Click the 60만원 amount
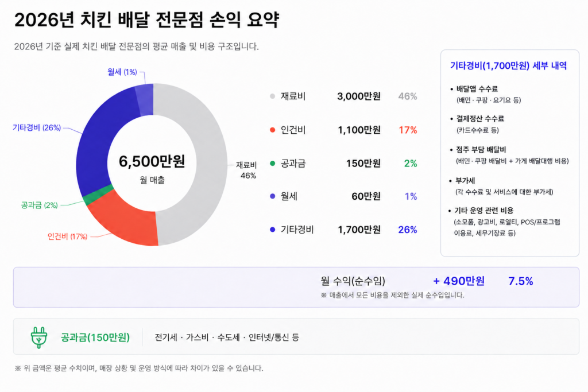Viewport: 588px width, 392px height. [x=366, y=196]
